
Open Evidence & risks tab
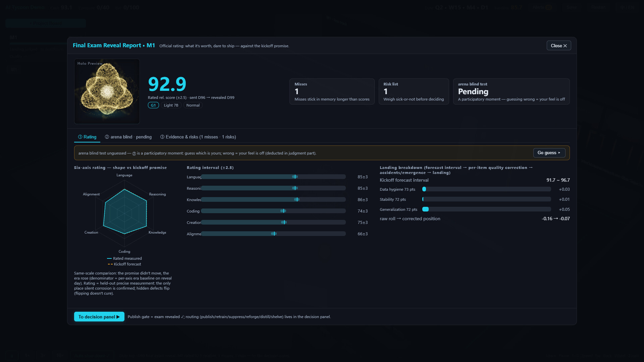[198, 137]
